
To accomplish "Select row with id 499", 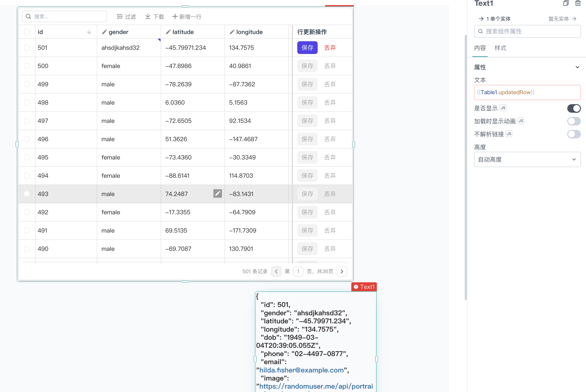I will coord(27,84).
